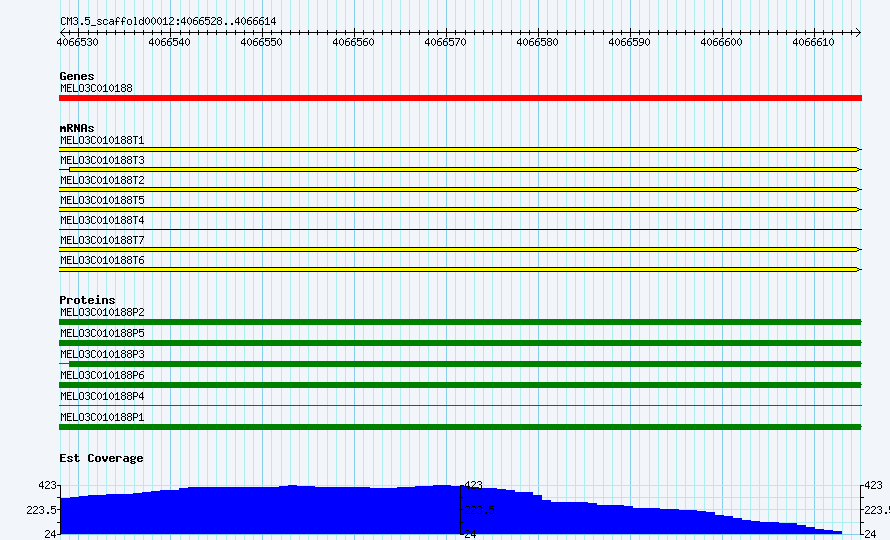Click ruler position 4066550
Screen dimensions: 890x540
pos(262,42)
